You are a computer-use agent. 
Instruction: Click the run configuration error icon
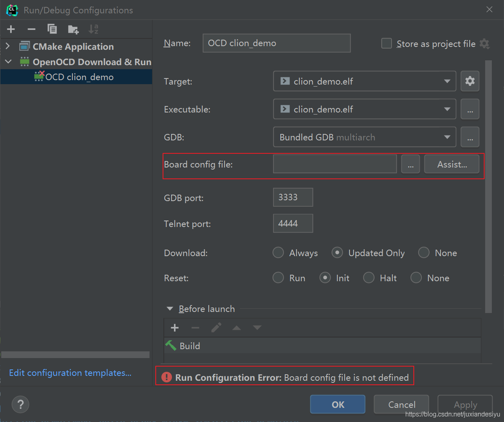(167, 377)
